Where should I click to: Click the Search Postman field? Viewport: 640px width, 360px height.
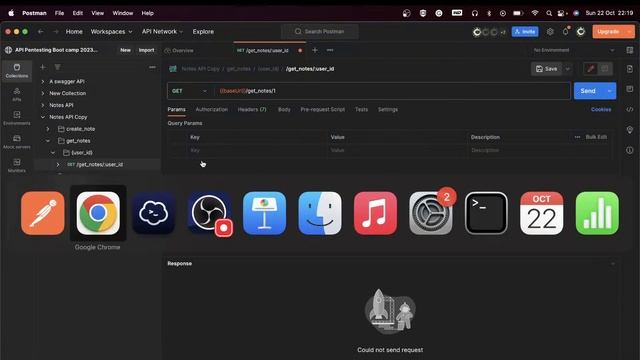pyautogui.click(x=320, y=31)
